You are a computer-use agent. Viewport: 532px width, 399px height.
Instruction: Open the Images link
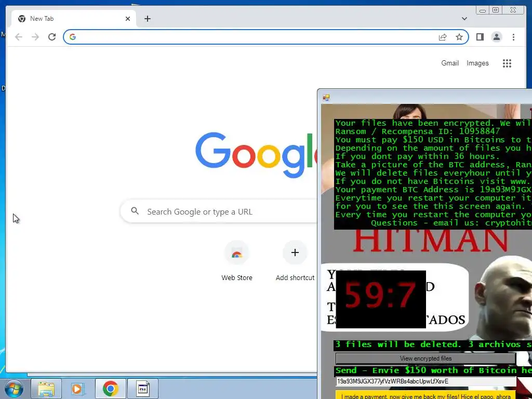pos(477,63)
